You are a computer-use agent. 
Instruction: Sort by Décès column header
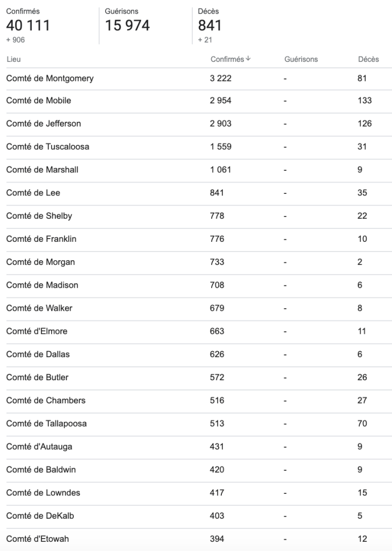(x=368, y=59)
